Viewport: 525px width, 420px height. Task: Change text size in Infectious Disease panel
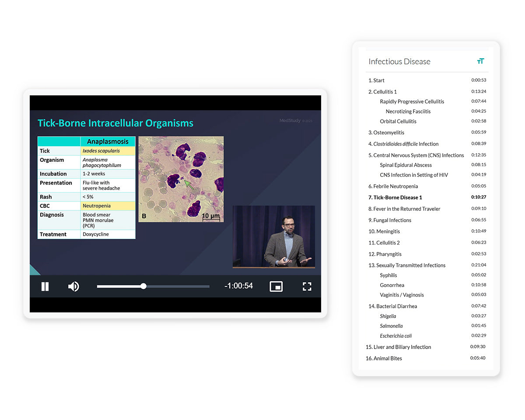click(x=480, y=61)
